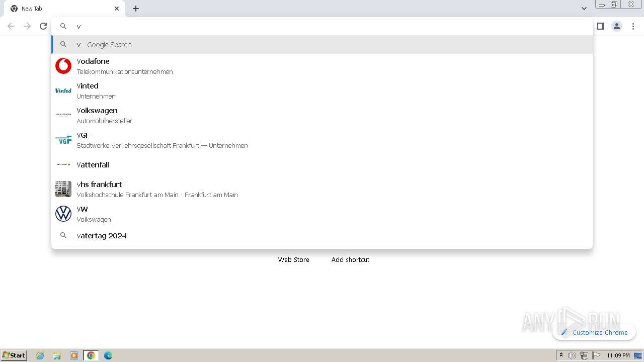Choose the Vodafone suggestion
Viewport: 644px width, 362px height.
pos(322,66)
